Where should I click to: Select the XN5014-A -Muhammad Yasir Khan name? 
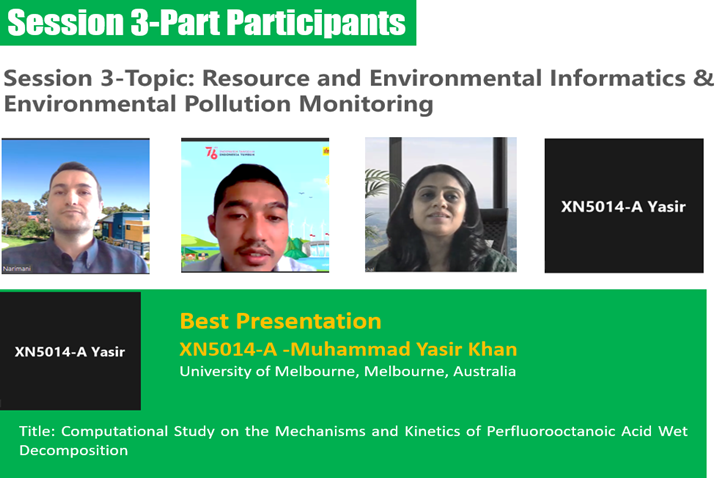point(348,349)
